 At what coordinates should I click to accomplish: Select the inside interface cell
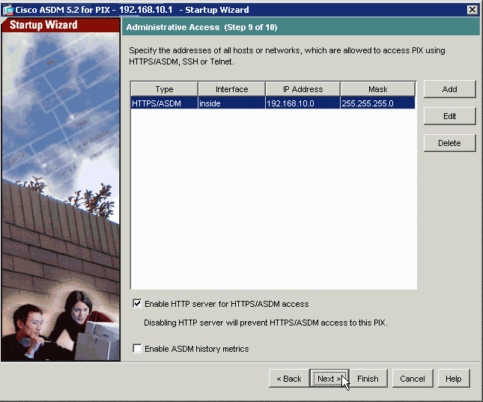(232, 103)
